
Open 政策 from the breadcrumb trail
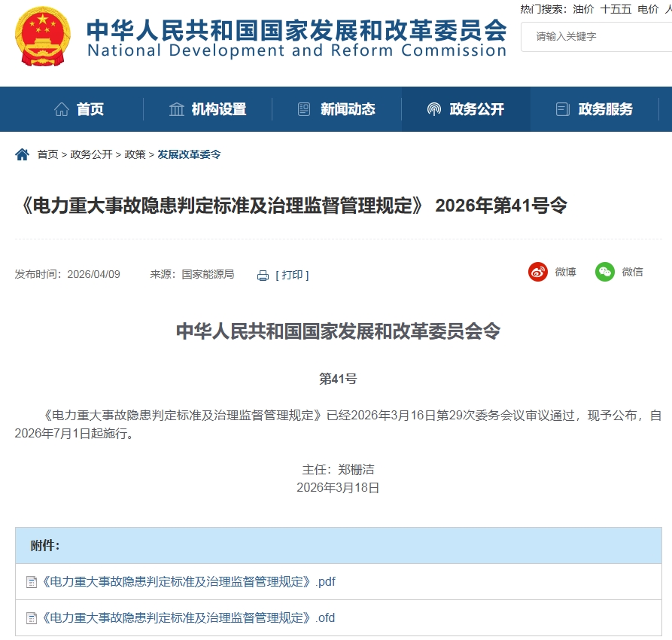click(134, 154)
